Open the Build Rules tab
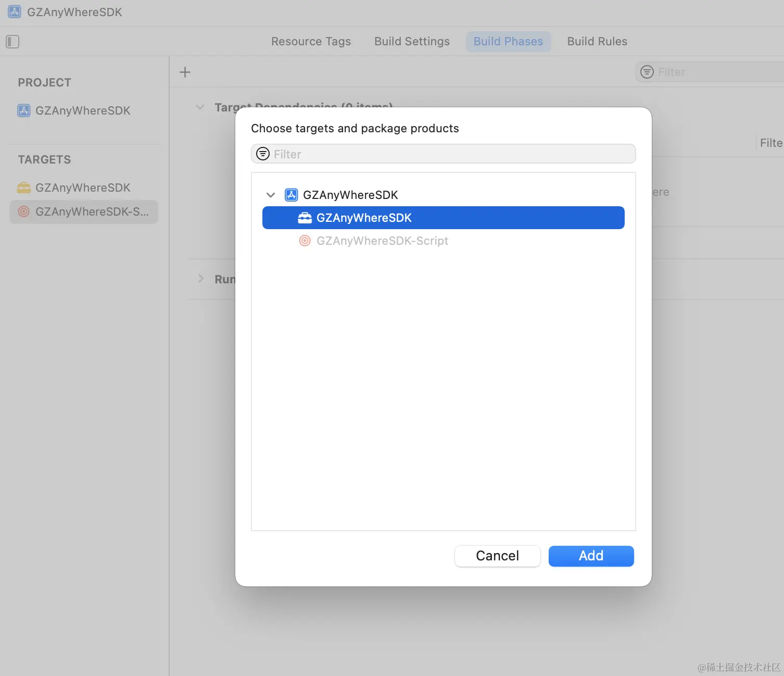784x676 pixels. click(597, 42)
